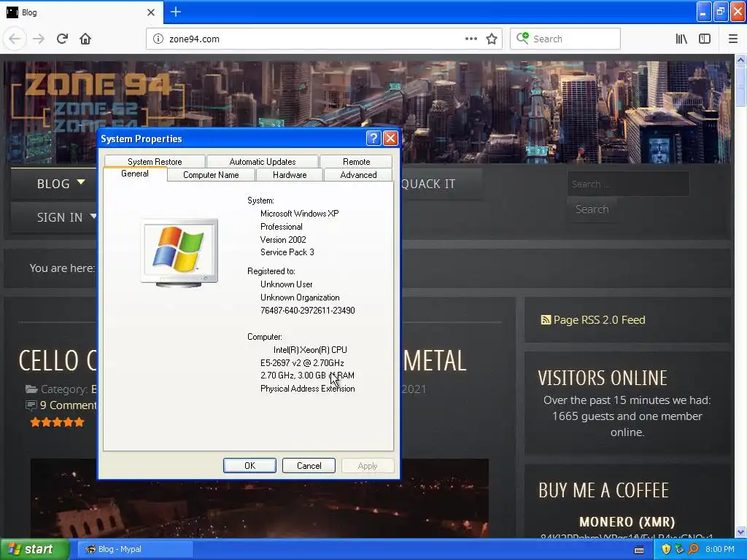Click OK in System Properties

249,466
